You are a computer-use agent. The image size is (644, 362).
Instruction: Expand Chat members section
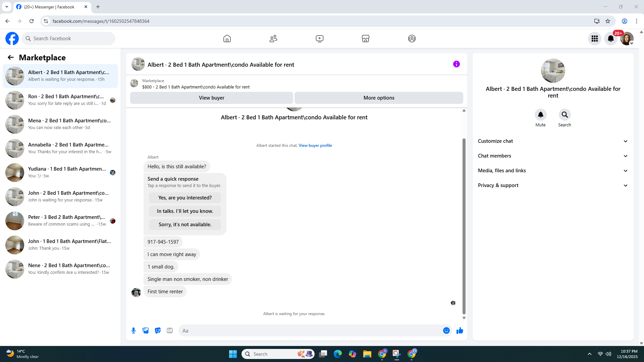553,156
